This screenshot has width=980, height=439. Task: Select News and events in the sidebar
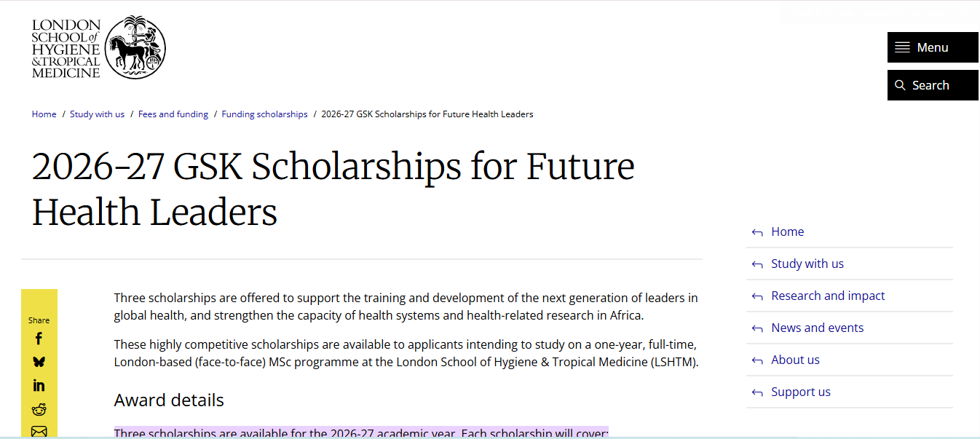817,328
